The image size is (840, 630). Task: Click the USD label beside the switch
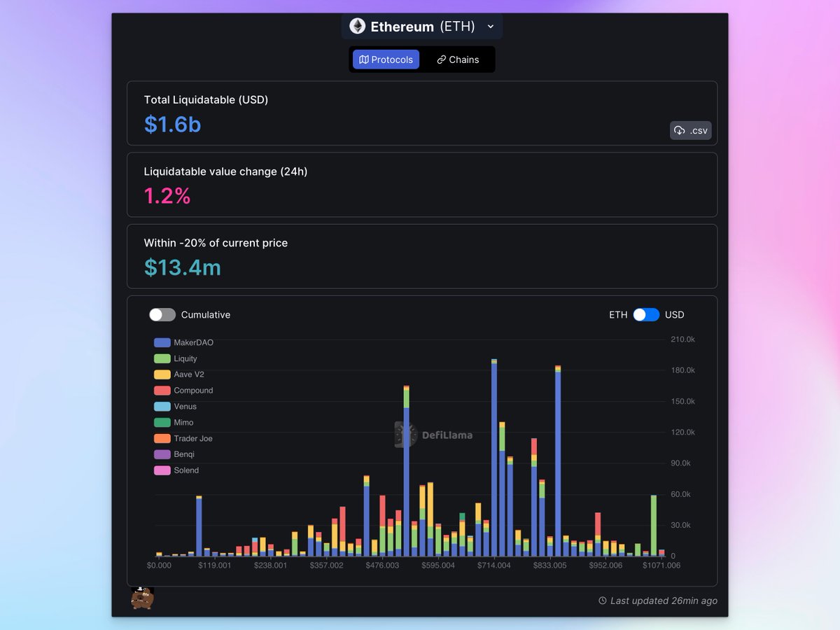[x=674, y=315]
